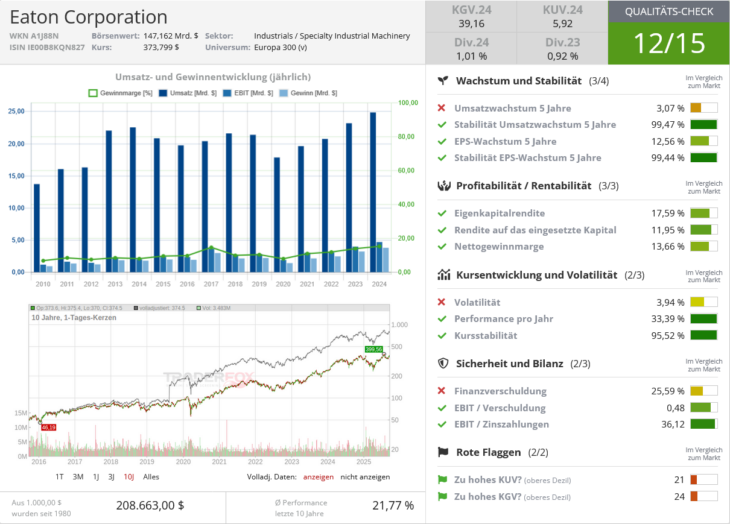Viewport: 730px width, 524px height.
Task: Click the red 46,19 low price marker
Action: [x=48, y=427]
